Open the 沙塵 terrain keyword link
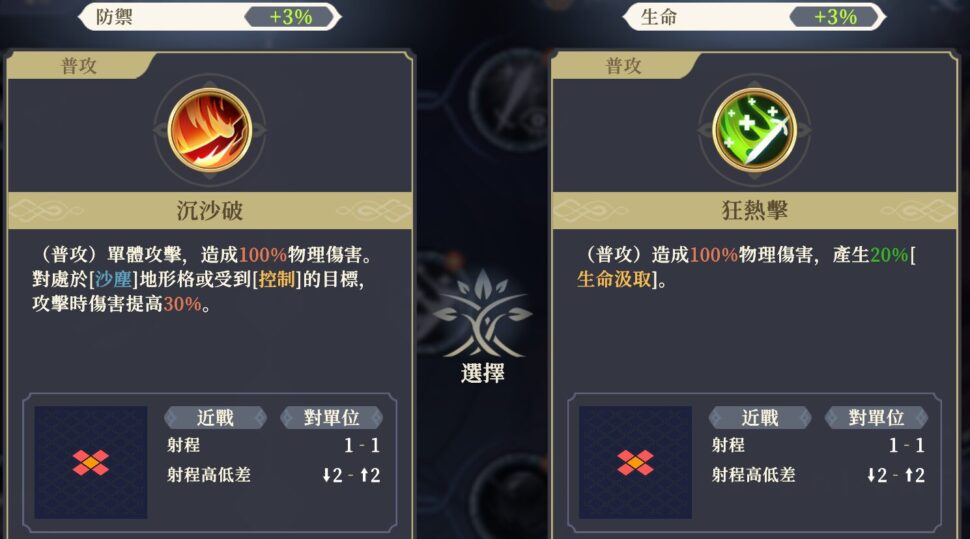Viewport: 970px width, 539px height. [x=114, y=279]
